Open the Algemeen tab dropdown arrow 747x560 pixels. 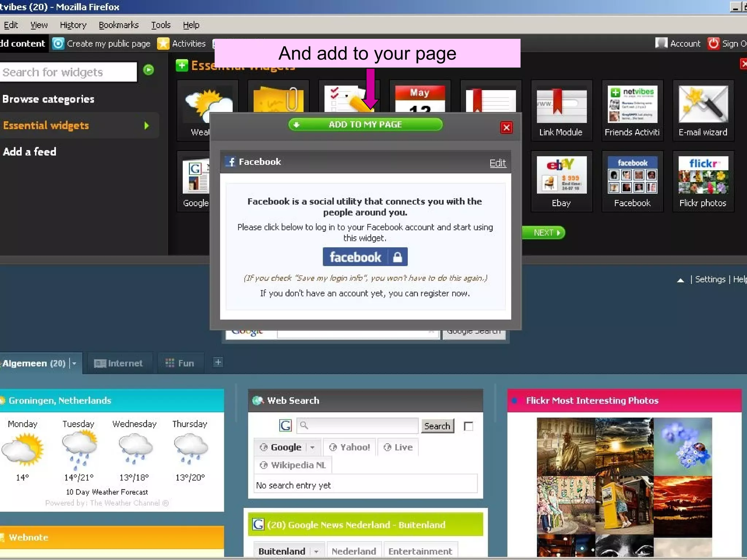74,363
